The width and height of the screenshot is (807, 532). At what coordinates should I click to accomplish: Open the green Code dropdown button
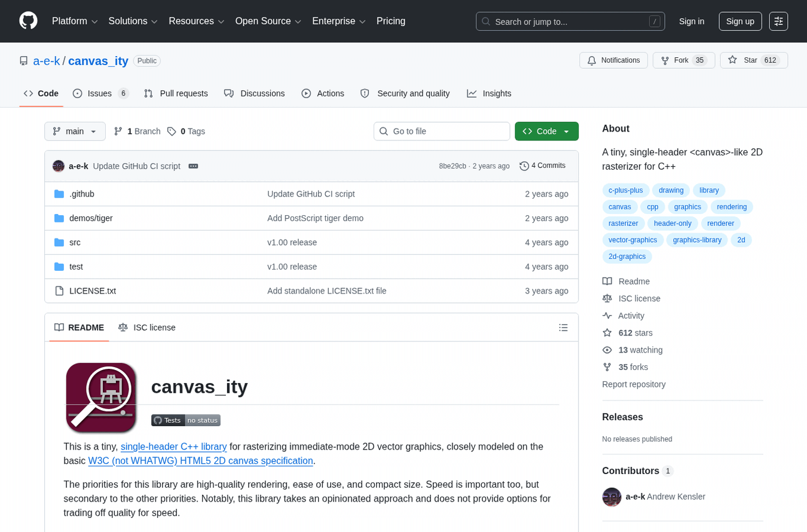546,132
